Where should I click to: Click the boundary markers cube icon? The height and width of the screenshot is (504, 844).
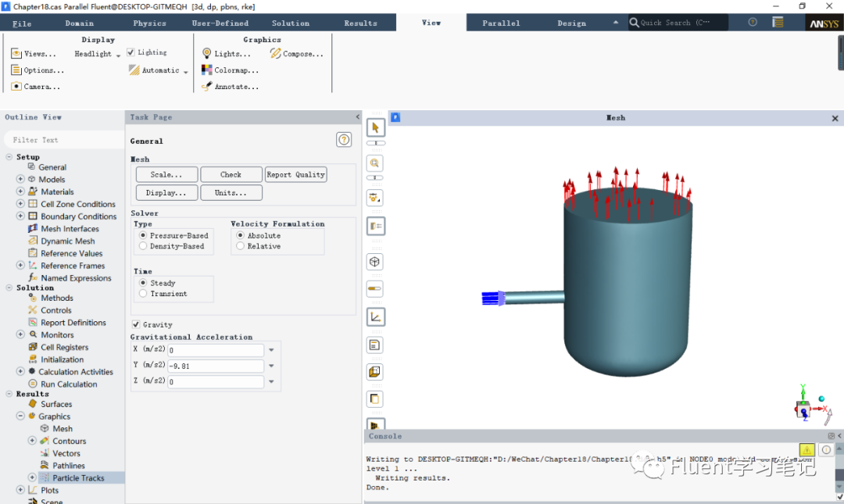[375, 371]
